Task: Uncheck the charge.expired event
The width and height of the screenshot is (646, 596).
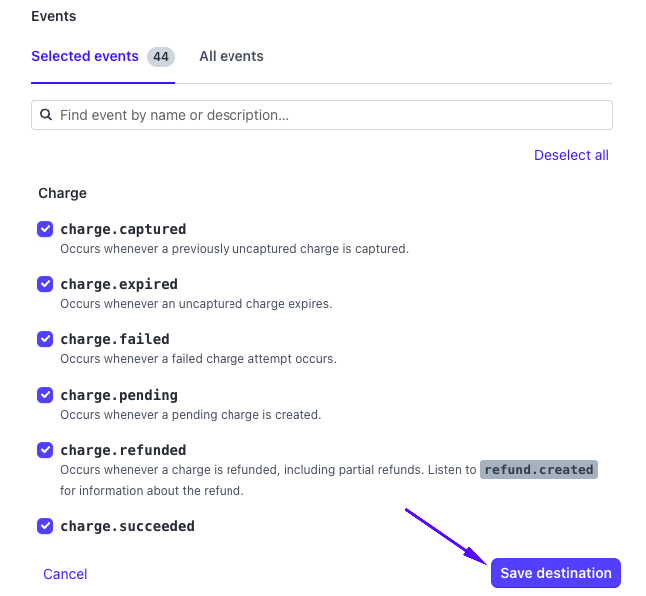Action: 45,284
